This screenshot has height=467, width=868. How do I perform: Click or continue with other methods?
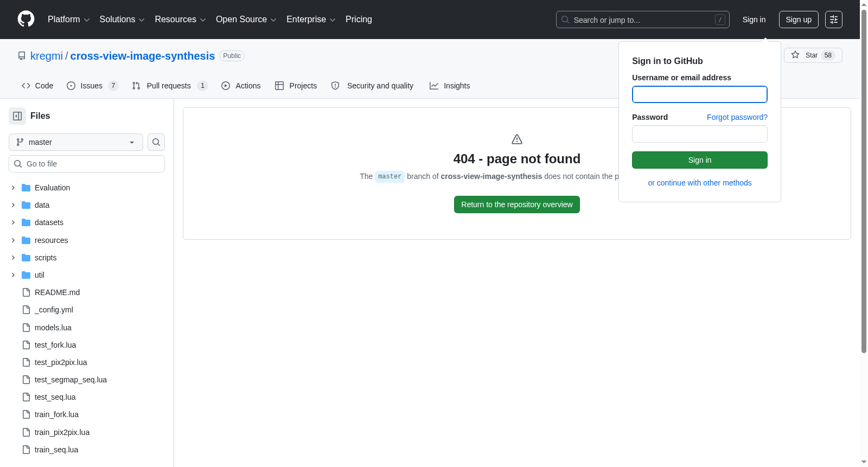point(700,183)
